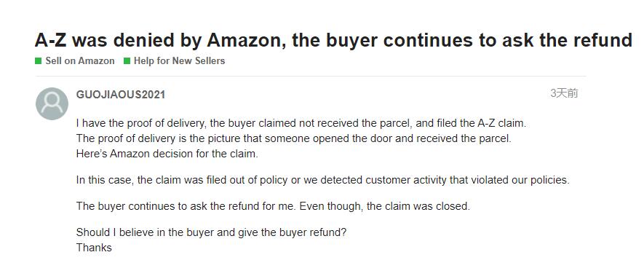This screenshot has width=644, height=279.
Task: Click the green square beside Sell on Amazon
Action: (38, 61)
